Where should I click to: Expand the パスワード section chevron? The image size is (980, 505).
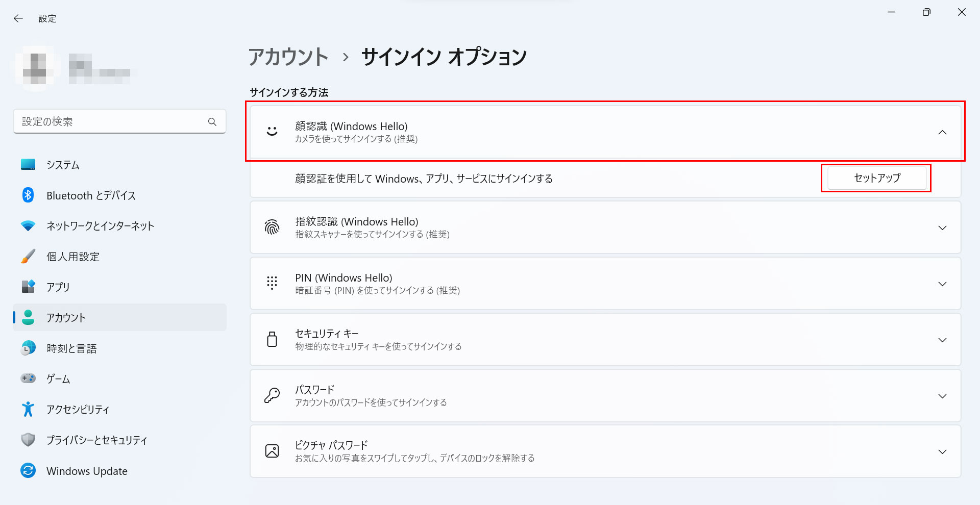(942, 396)
